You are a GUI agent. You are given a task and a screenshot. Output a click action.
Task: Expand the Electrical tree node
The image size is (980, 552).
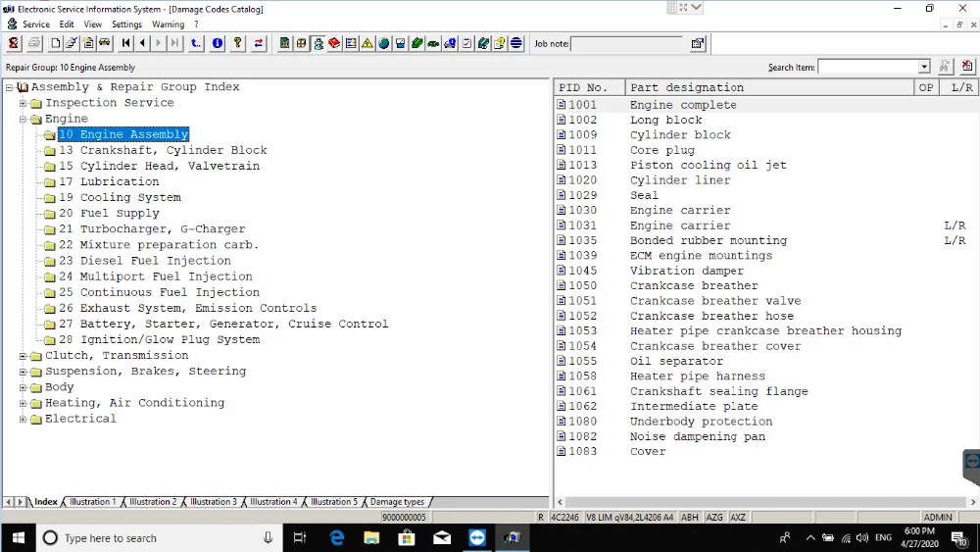click(24, 419)
